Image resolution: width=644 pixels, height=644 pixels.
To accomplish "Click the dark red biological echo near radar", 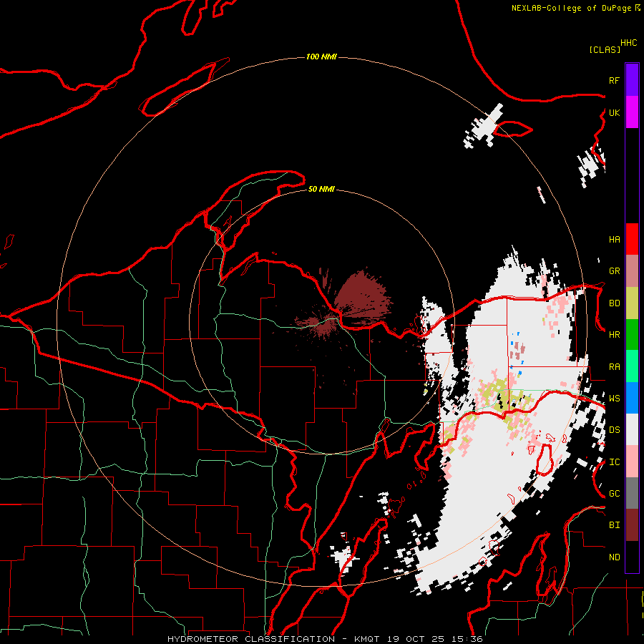I will (361, 296).
